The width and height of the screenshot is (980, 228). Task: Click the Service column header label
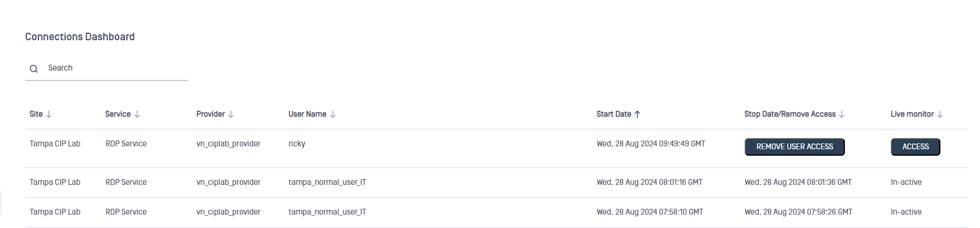tap(118, 114)
